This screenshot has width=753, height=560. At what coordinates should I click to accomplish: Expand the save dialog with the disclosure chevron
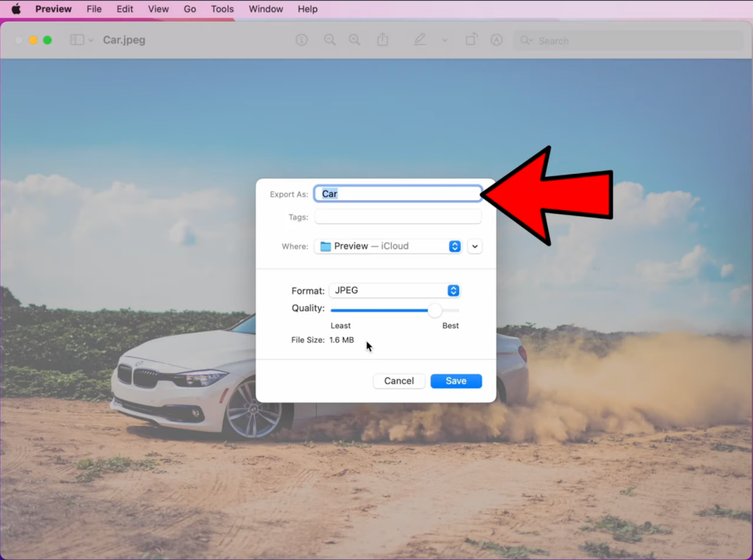474,246
